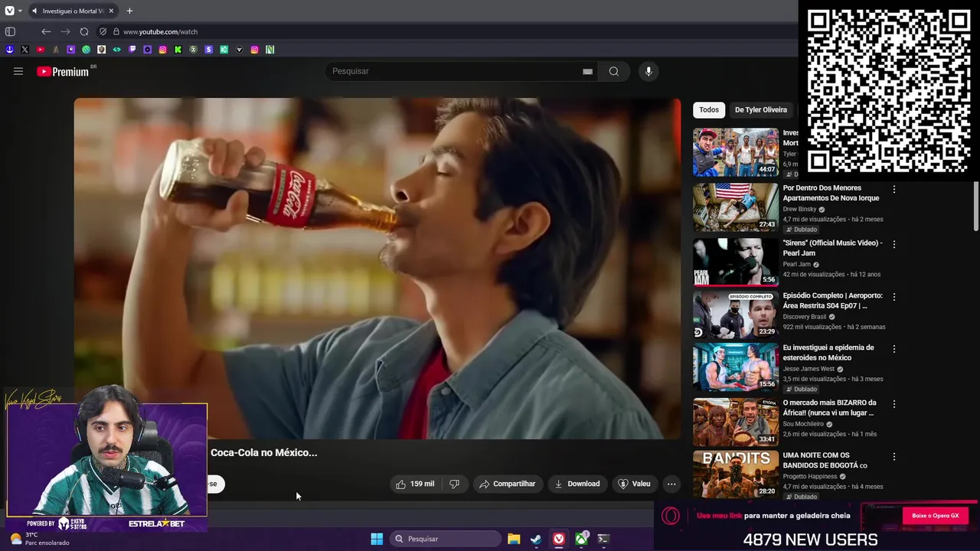Open the 15:56 steroid epidemic thumbnail

click(736, 367)
